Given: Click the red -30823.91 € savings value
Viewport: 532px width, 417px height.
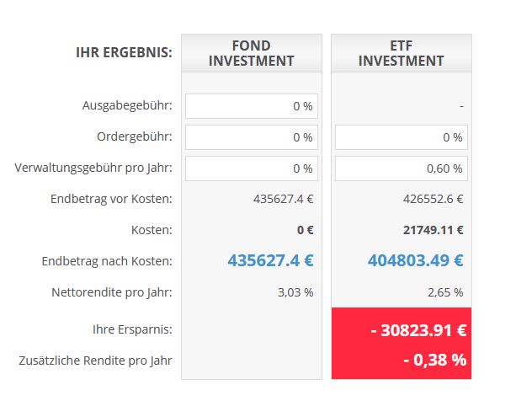Looking at the screenshot, I should [418, 330].
